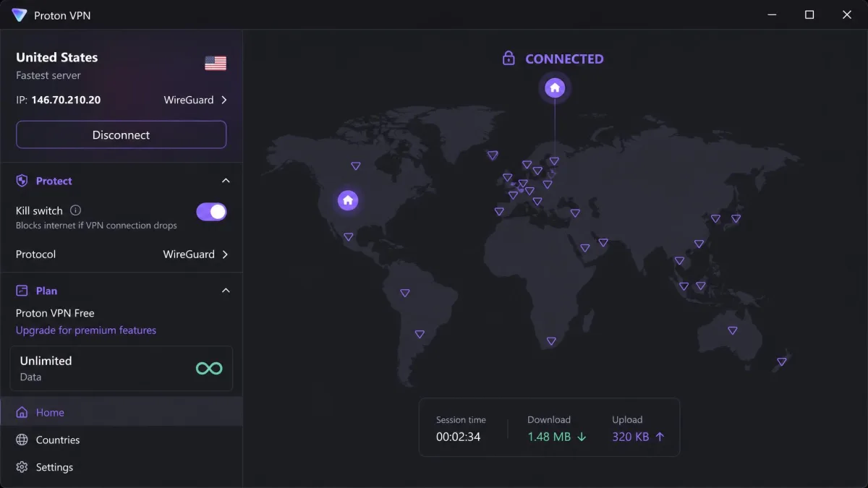This screenshot has width=868, height=488.
Task: Click the Unlimited Data card
Action: (x=122, y=369)
